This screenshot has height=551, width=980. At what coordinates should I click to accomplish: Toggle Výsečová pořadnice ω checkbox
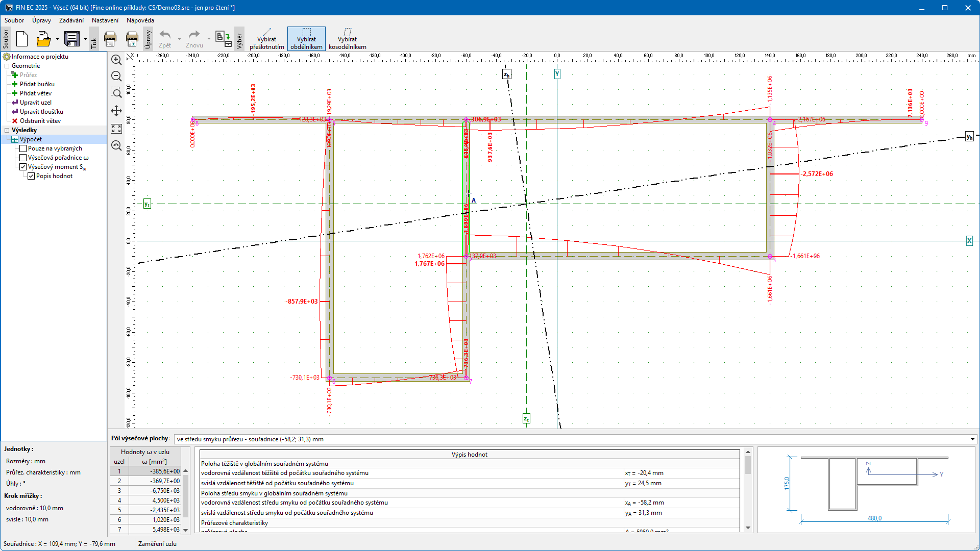pyautogui.click(x=23, y=158)
